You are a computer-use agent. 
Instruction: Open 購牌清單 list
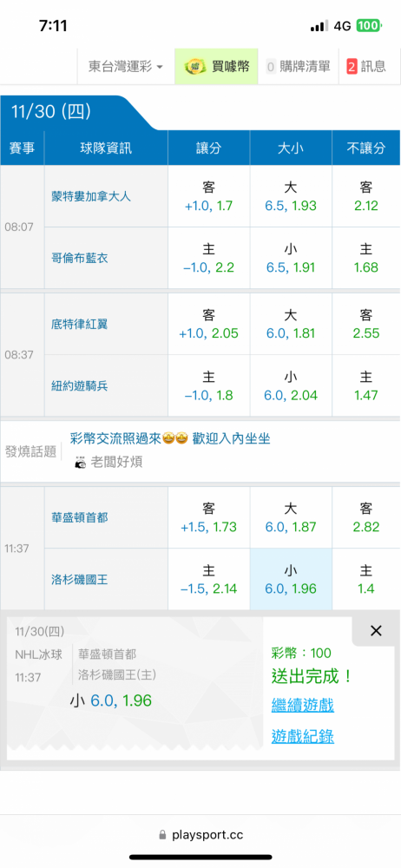tap(298, 67)
